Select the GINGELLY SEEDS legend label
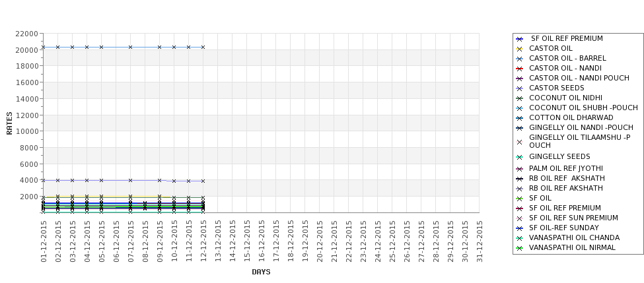 (x=559, y=157)
